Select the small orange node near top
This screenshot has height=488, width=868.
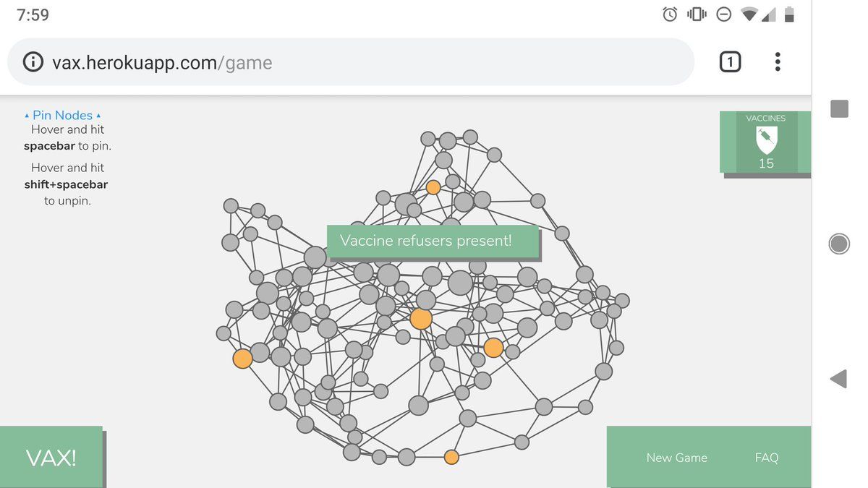pos(433,188)
